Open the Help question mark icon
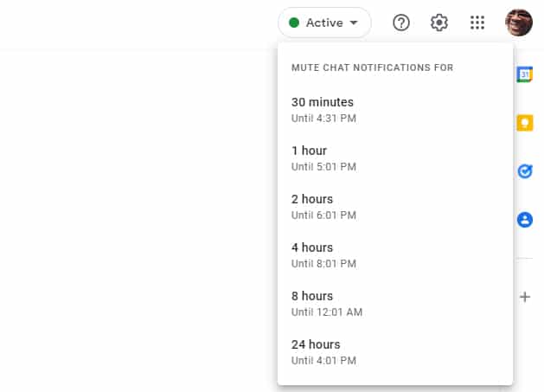Viewport: 544px width, 392px height. [401, 22]
